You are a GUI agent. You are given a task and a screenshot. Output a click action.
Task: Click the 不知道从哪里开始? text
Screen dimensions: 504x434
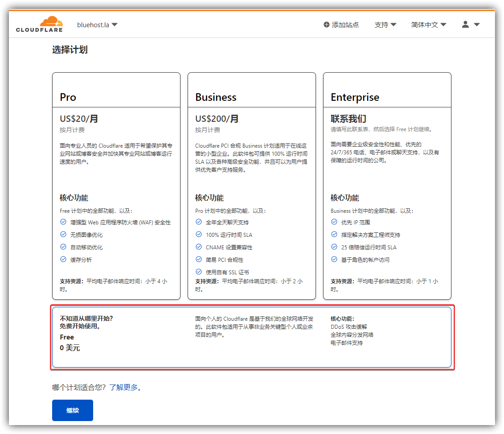click(x=86, y=318)
